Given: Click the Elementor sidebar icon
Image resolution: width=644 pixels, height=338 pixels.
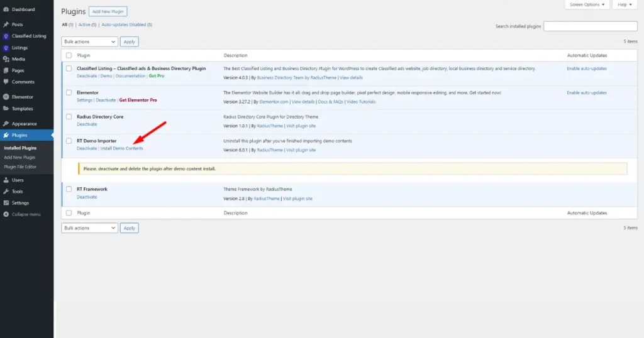Looking at the screenshot, I should click(6, 97).
